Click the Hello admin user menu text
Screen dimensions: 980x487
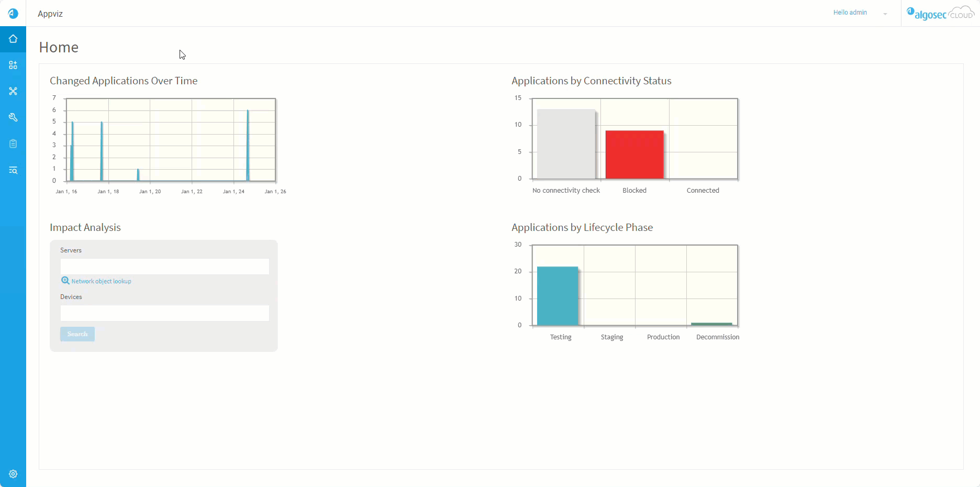coord(850,13)
